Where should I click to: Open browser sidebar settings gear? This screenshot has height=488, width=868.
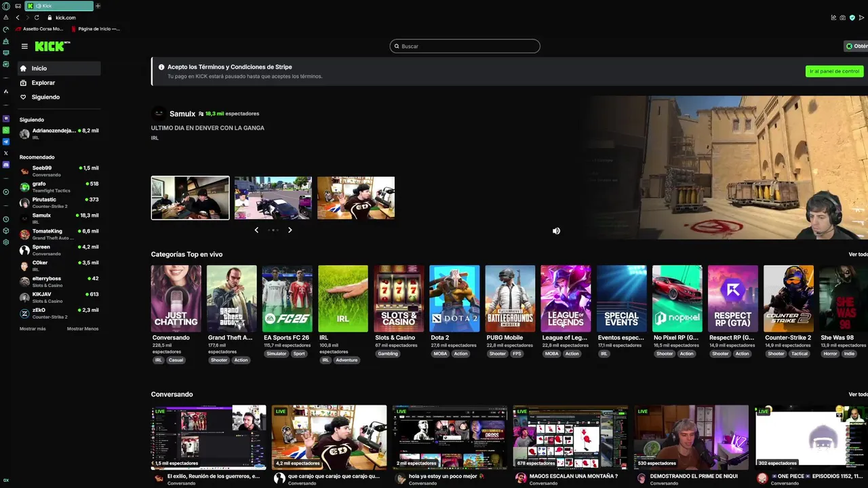click(6, 242)
